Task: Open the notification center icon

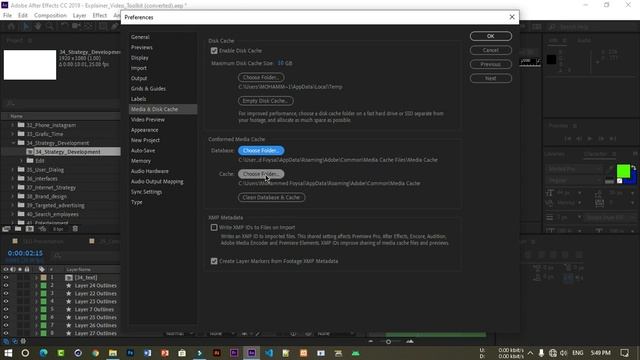Action: 624,353
